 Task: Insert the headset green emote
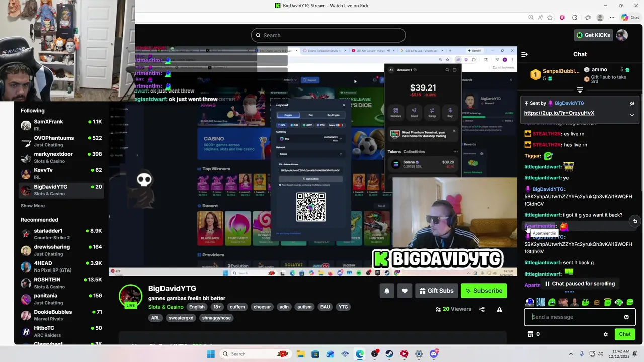(x=619, y=302)
